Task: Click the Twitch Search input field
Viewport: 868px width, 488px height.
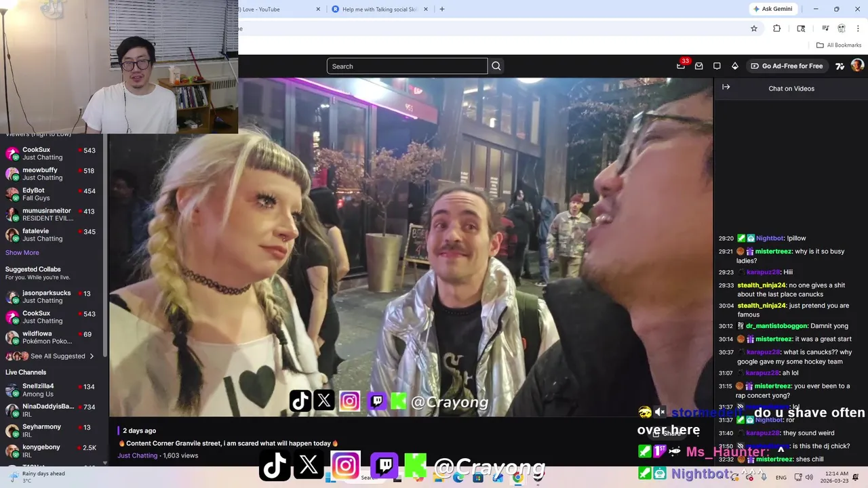Action: tap(407, 66)
